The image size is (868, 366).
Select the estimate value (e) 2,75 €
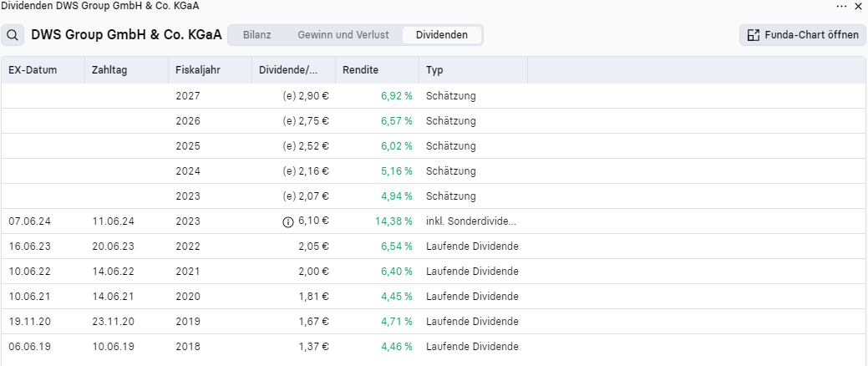point(306,120)
